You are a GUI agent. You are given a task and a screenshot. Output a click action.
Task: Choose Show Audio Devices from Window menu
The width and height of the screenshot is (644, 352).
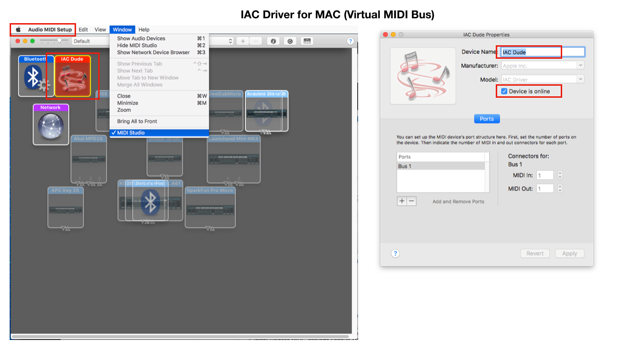[142, 38]
